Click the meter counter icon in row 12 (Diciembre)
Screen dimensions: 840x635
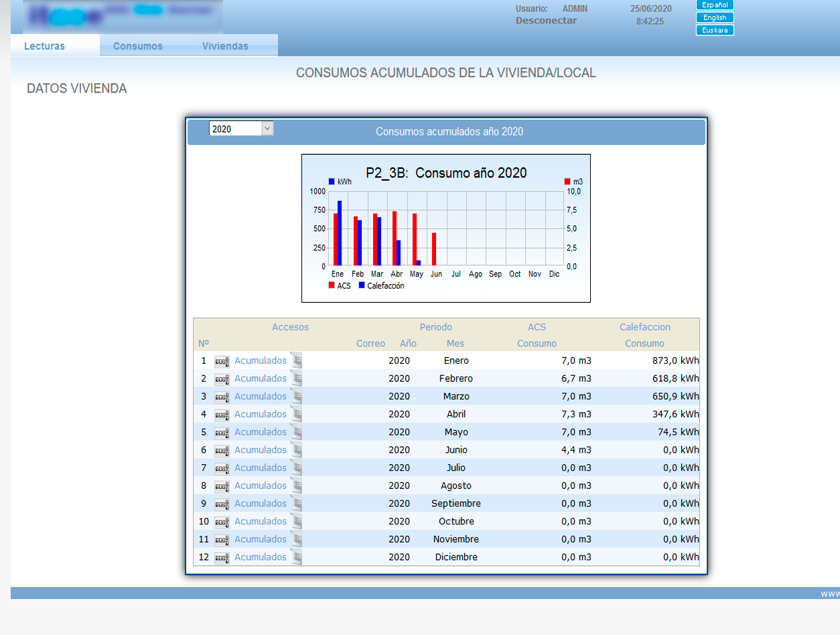pyautogui.click(x=222, y=558)
